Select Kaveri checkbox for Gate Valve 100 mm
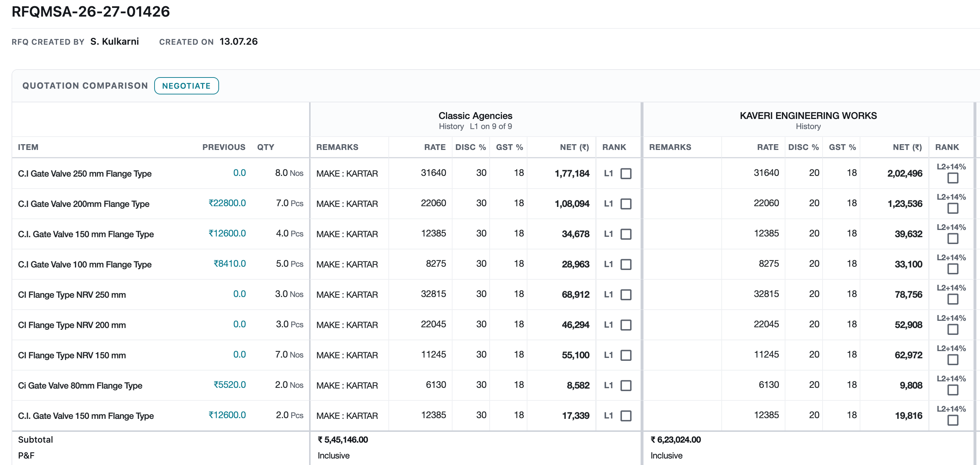 953,269
